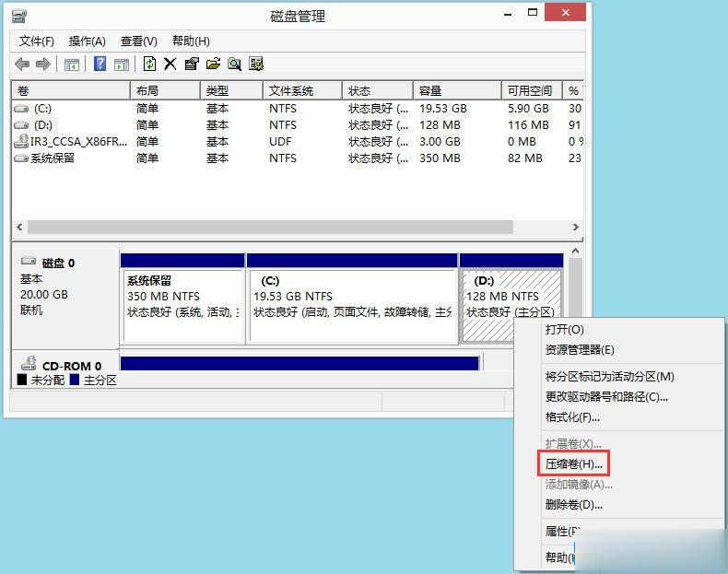This screenshot has height=574, width=728.
Task: Click the drive icon of volume (C:)
Action: coord(21,109)
